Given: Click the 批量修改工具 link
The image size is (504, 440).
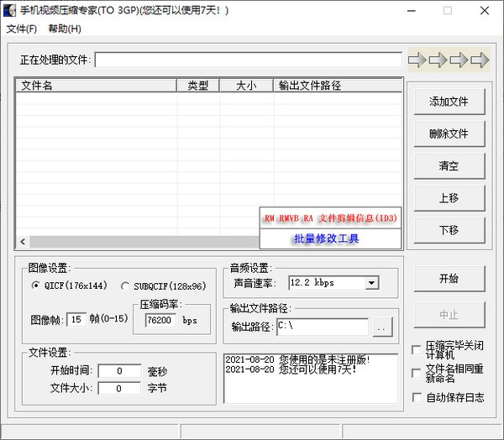Looking at the screenshot, I should [326, 238].
